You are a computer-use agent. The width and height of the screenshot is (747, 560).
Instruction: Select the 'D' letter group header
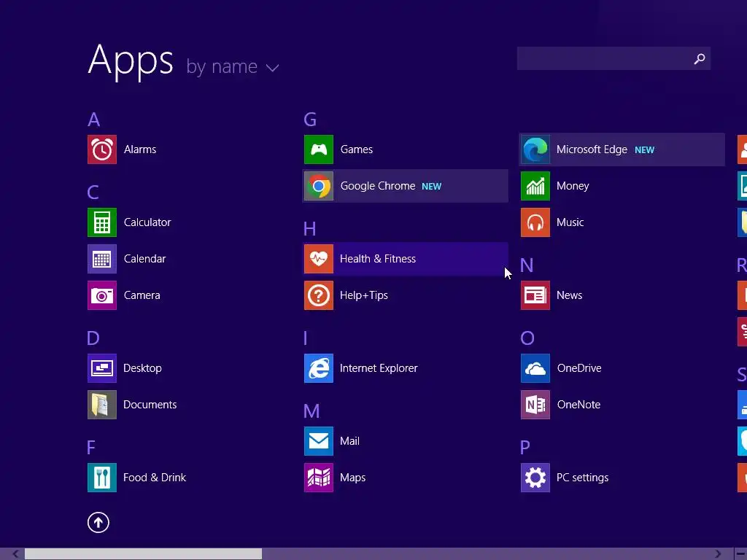[x=93, y=338]
